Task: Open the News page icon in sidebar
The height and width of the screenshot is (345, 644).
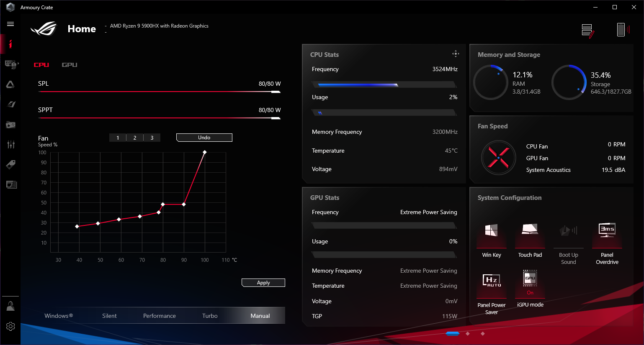Action: click(x=11, y=184)
